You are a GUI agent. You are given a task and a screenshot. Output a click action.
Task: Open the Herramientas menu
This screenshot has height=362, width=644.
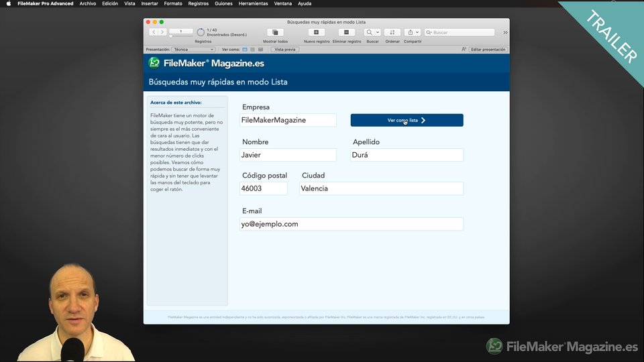(253, 4)
